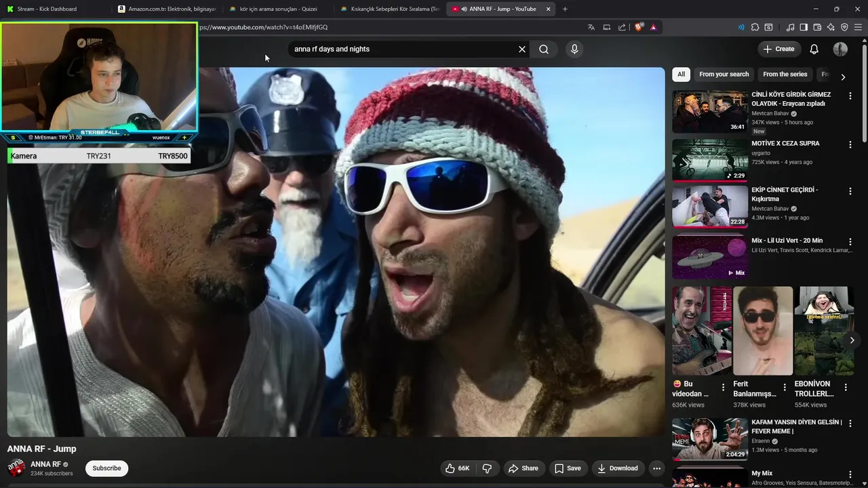Open the extensions puzzle icon
868x488 pixels.
pos(755,27)
